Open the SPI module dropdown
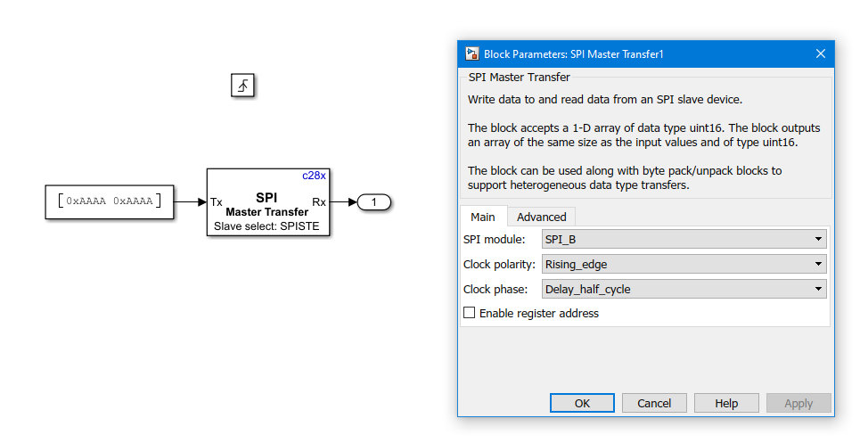 [684, 239]
